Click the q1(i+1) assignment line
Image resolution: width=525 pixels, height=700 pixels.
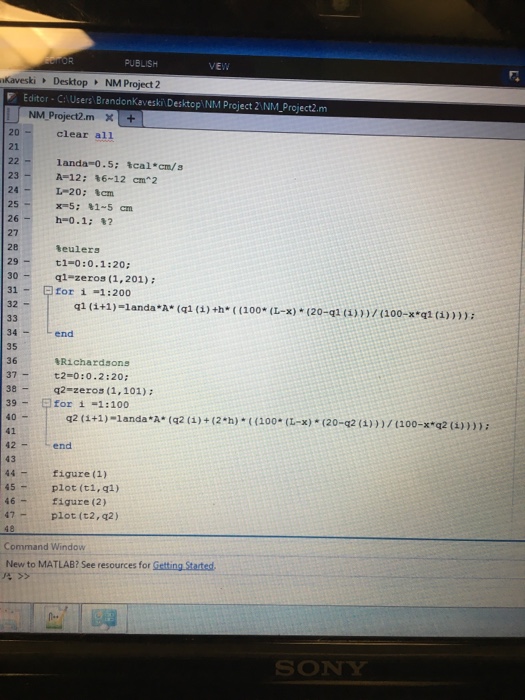pos(274,312)
